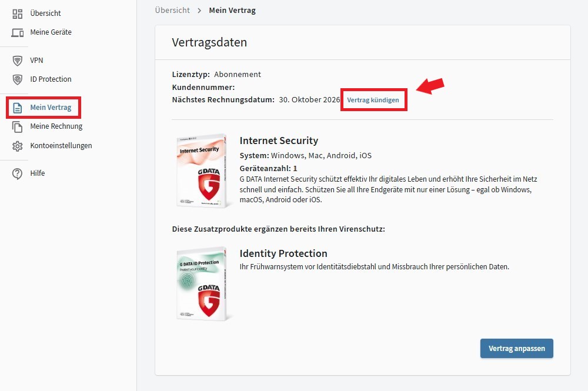Open the Kontoeinstellungen gear icon
Screen dimensions: 588x391
(x=16, y=145)
